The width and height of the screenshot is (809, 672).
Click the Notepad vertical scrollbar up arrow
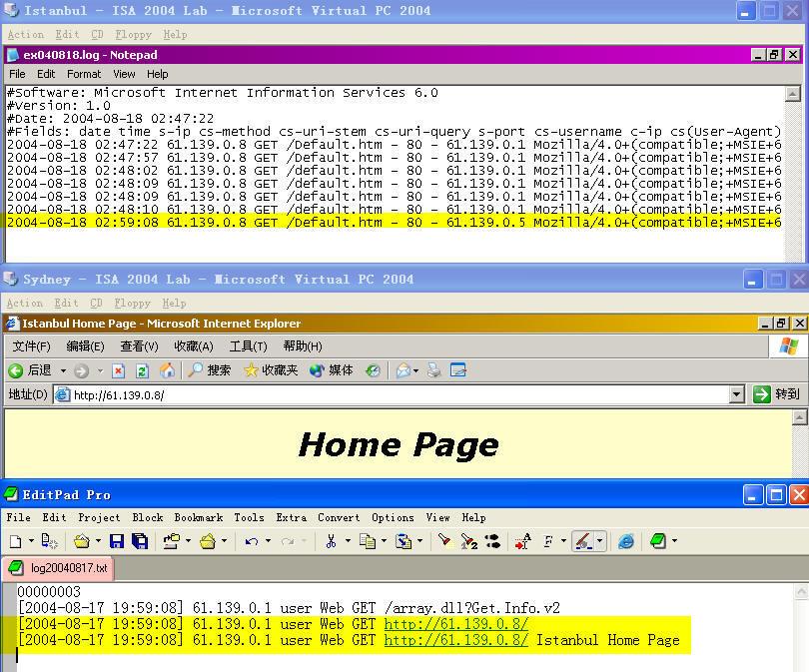(x=793, y=94)
